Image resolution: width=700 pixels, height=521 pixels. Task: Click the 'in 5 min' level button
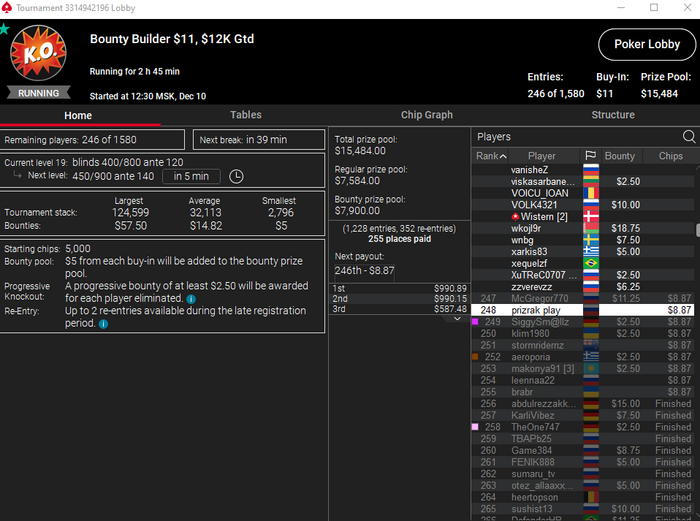point(191,176)
